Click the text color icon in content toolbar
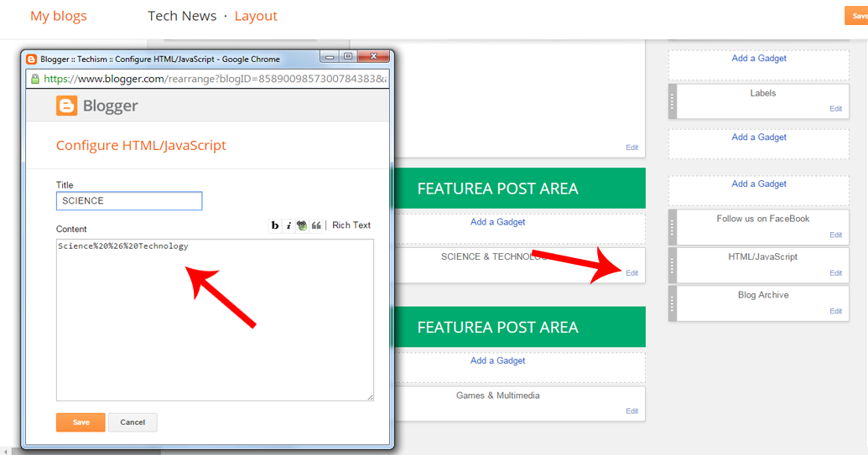This screenshot has width=868, height=455. [x=302, y=225]
